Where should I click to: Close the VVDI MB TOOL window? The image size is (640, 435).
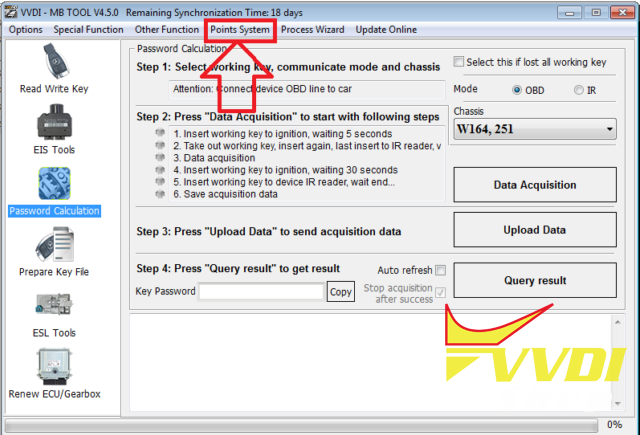[622, 13]
